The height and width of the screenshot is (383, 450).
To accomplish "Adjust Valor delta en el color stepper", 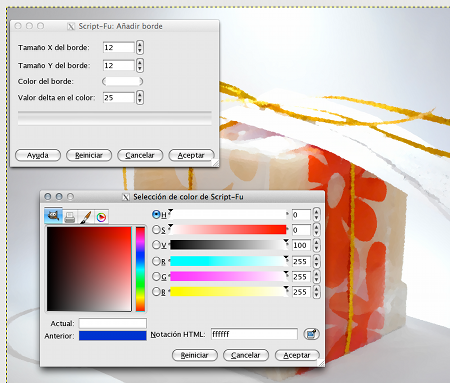I will click(x=140, y=98).
